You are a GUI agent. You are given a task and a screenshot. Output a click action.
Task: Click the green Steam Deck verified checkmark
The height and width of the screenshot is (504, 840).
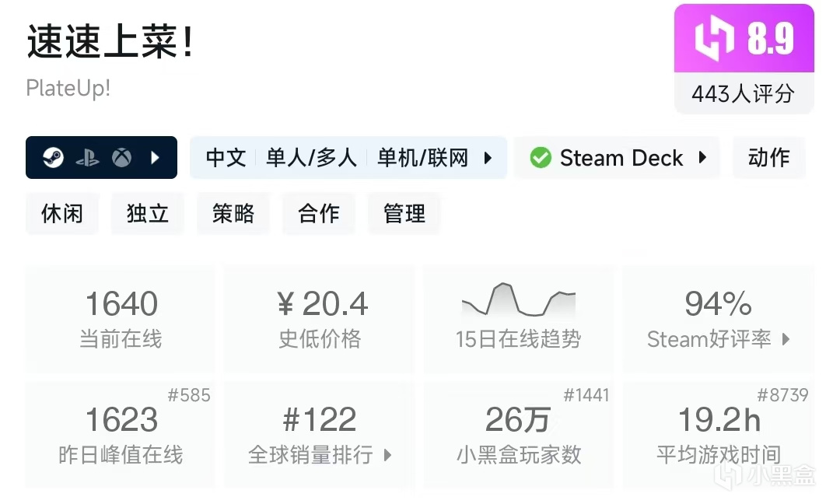pos(540,158)
